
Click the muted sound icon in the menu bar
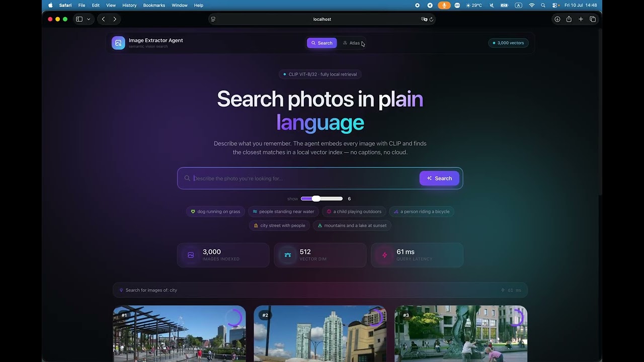[492, 5]
